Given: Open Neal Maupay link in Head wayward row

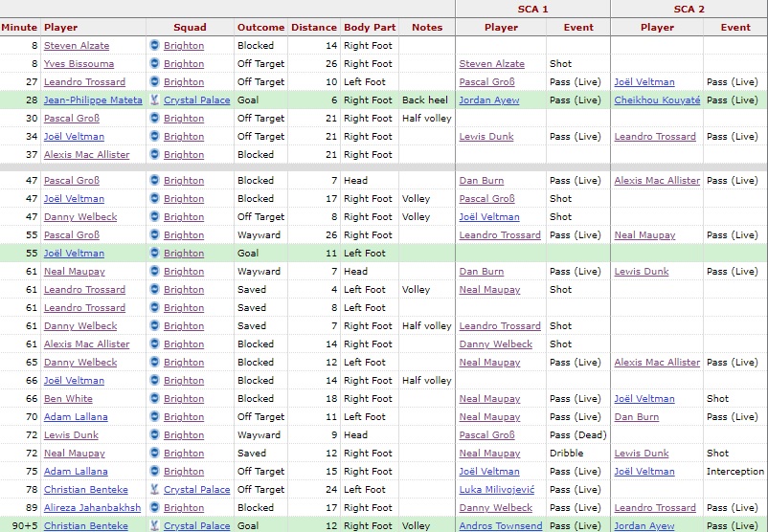Looking at the screenshot, I should (x=75, y=271).
